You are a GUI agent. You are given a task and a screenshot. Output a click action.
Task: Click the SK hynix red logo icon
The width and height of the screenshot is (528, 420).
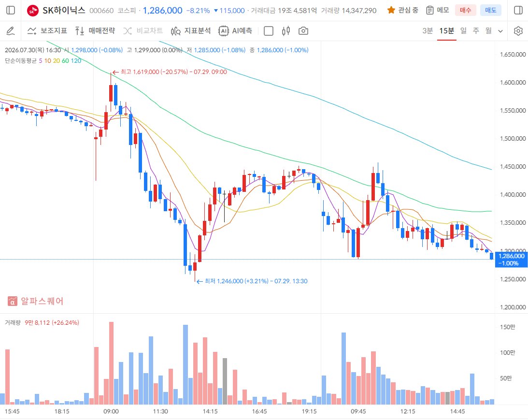[33, 11]
